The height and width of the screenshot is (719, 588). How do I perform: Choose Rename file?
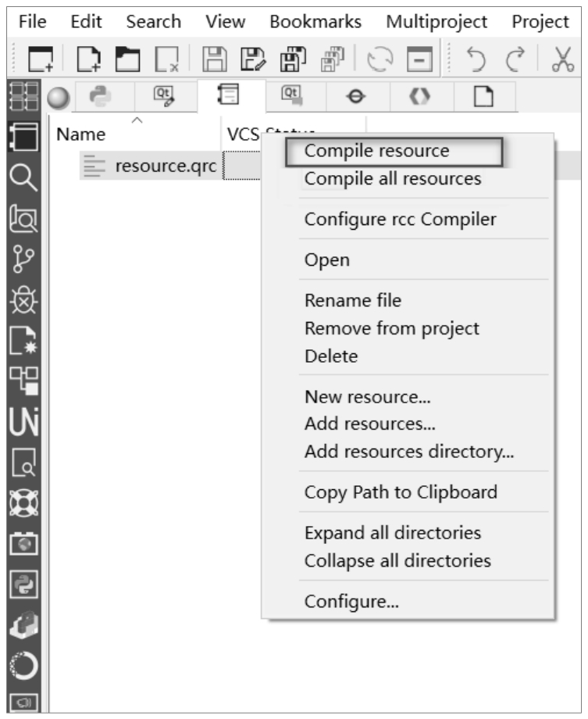[353, 301]
